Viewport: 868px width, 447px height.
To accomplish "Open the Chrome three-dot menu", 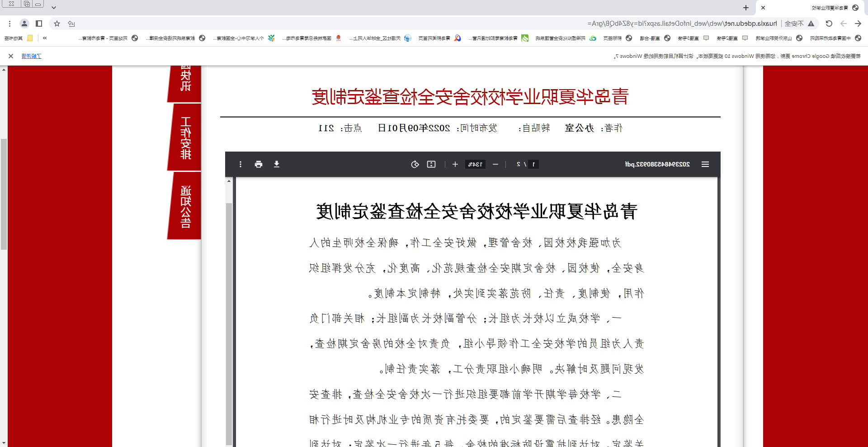I will click(x=9, y=24).
